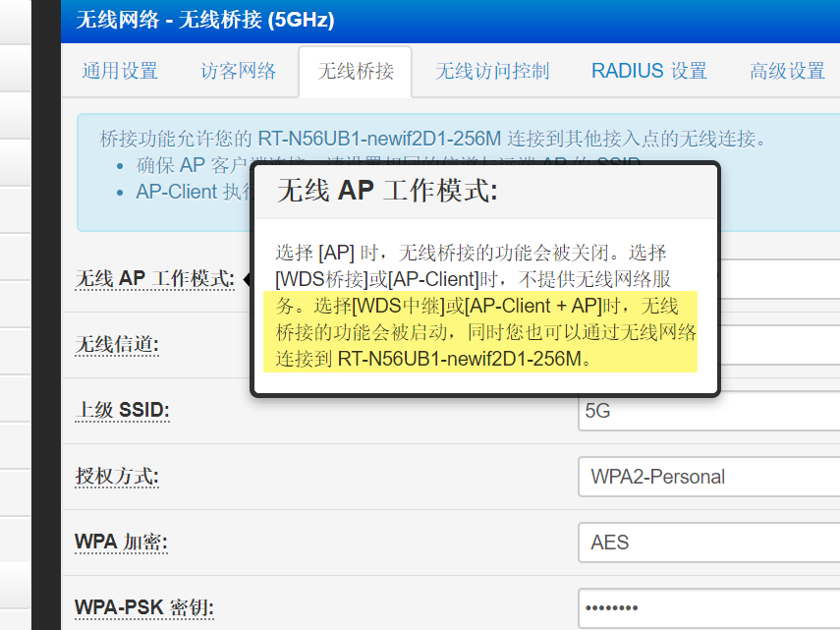The image size is (840, 630).
Task: Open the 无线 AP 工作模式 dropdown
Action: point(781,279)
